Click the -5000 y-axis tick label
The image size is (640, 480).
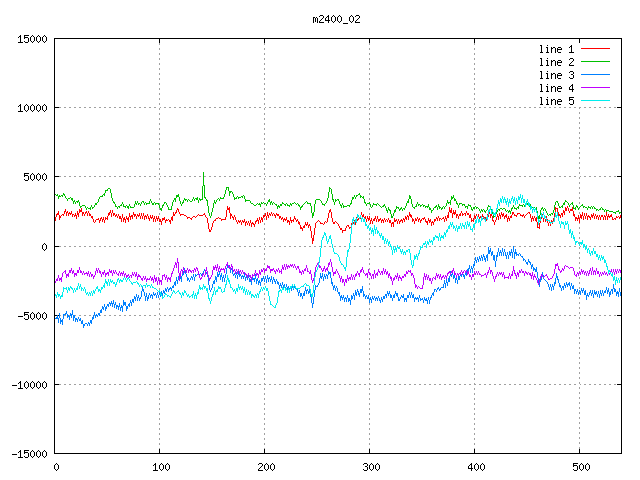32,315
